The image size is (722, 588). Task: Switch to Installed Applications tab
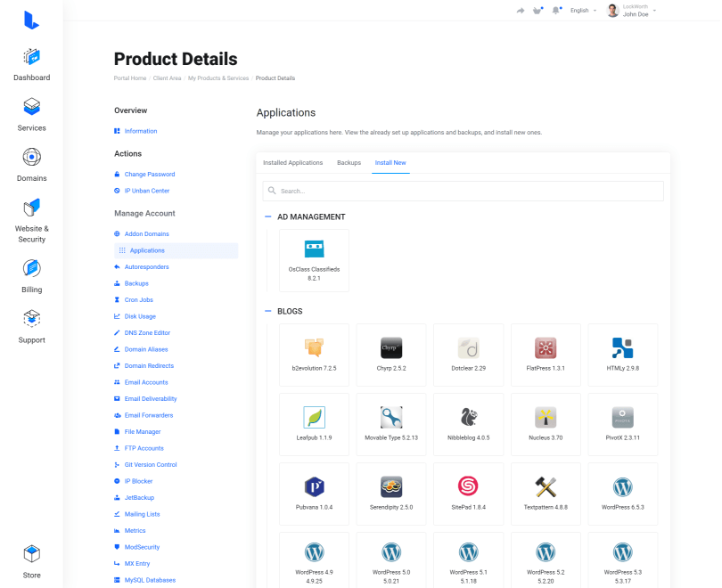293,162
